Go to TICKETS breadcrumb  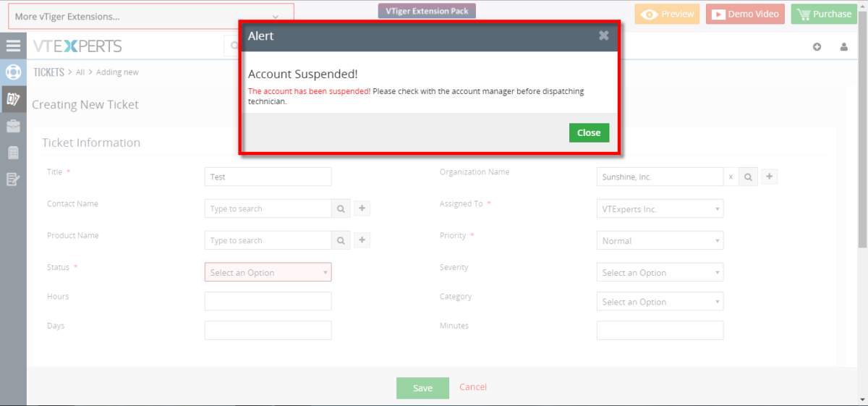48,72
